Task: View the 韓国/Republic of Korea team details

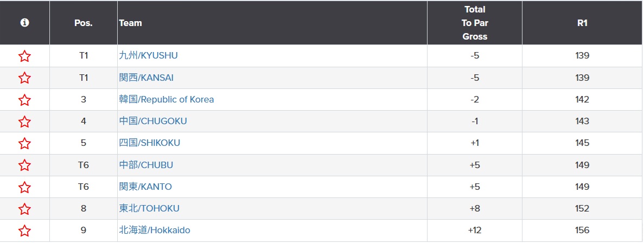Action: coord(167,99)
